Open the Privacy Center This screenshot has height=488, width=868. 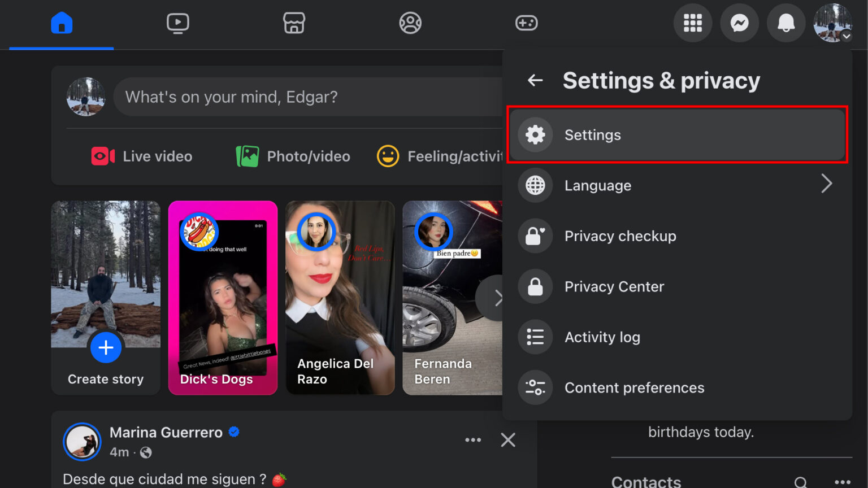tap(614, 286)
